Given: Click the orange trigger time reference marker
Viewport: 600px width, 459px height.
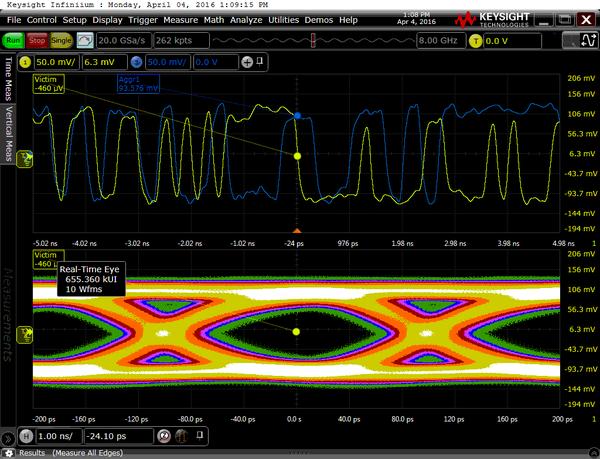Looking at the screenshot, I should 297,230.
